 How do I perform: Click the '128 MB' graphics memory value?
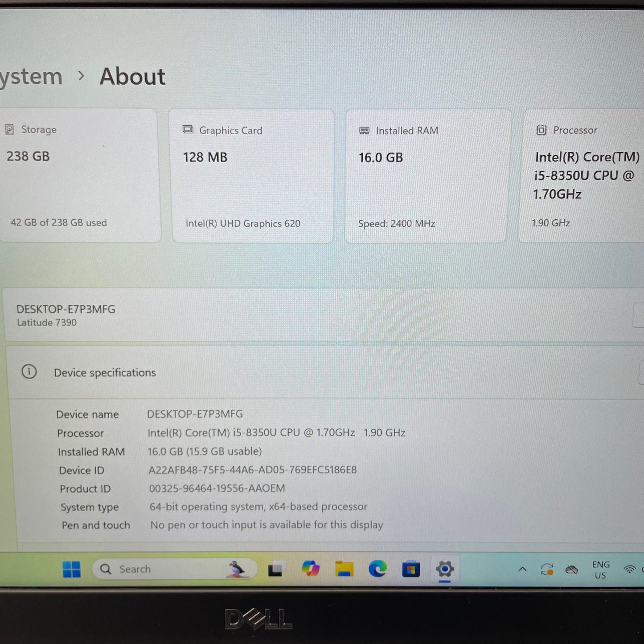pyautogui.click(x=205, y=157)
